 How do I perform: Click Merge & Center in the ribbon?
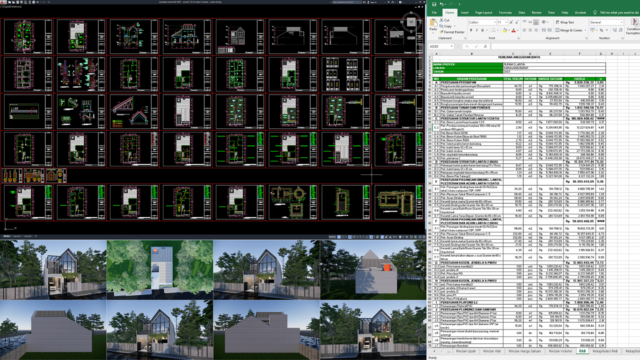(570, 30)
